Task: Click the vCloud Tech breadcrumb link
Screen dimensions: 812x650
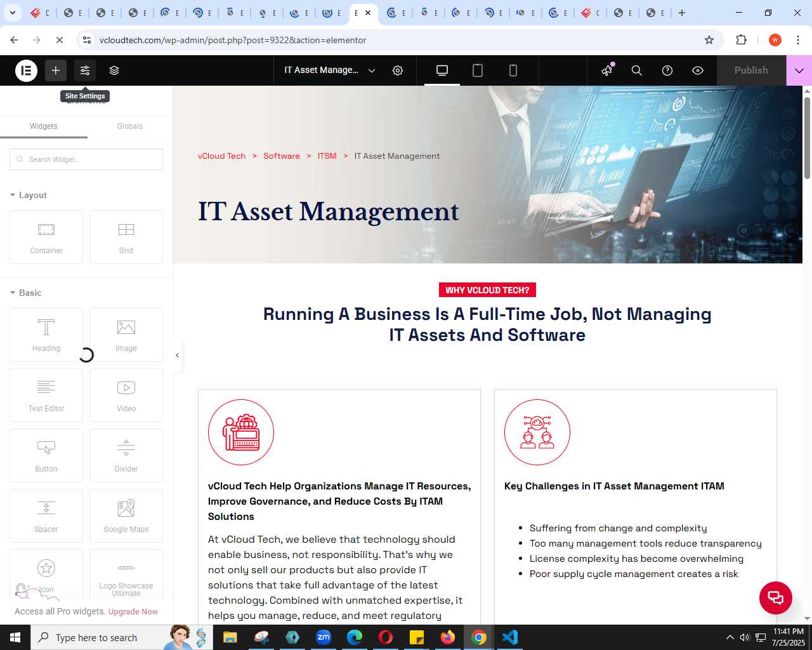Action: click(x=221, y=156)
